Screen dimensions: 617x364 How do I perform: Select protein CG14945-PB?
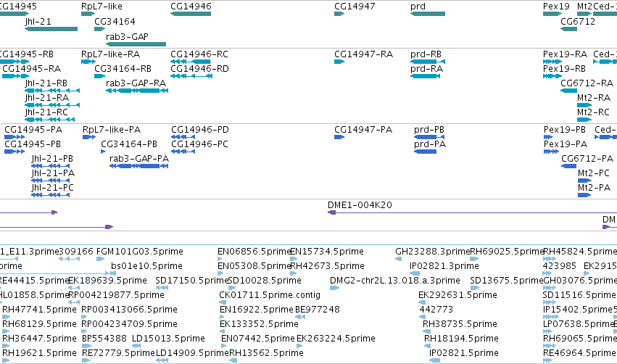coord(15,152)
